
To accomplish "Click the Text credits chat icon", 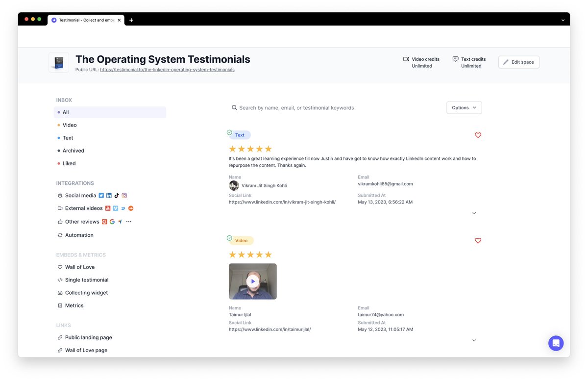I will point(455,59).
